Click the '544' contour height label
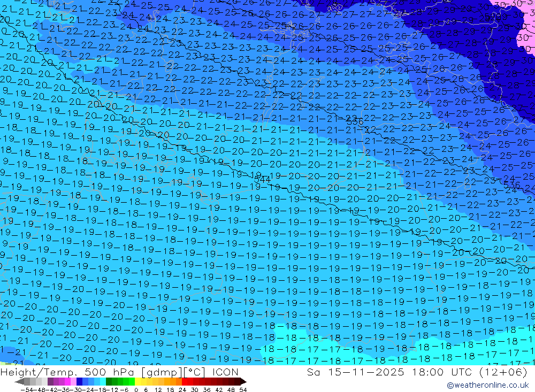The height and width of the screenshot is (392, 535). pos(262,180)
